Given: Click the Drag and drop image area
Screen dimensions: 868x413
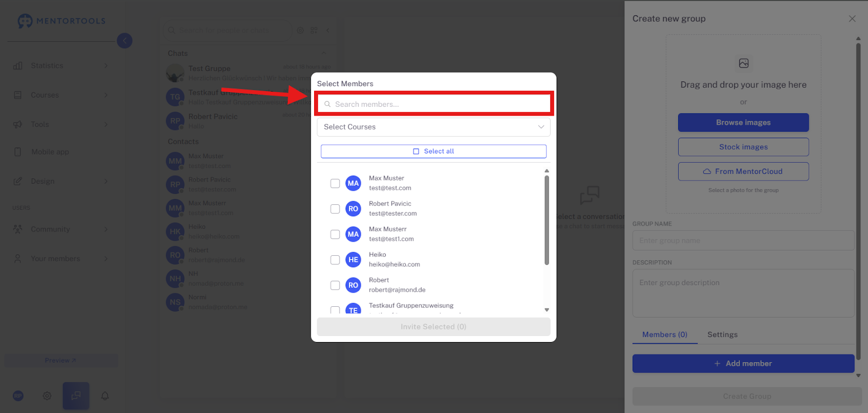Looking at the screenshot, I should click(743, 124).
